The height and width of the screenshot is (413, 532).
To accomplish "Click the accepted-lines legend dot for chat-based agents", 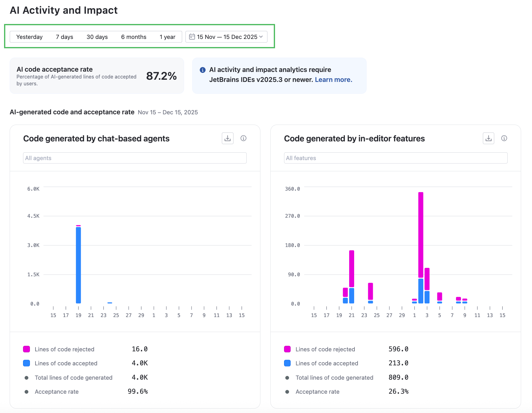I will point(26,363).
